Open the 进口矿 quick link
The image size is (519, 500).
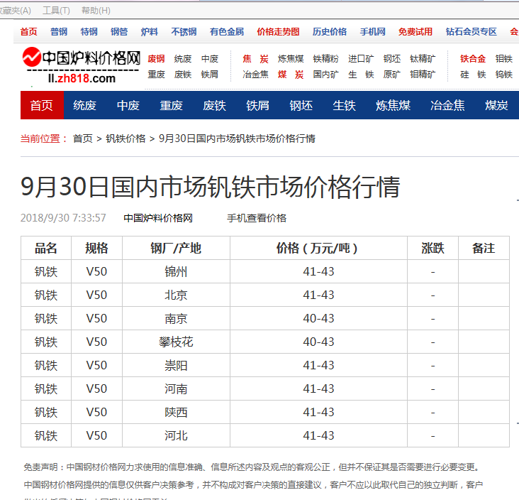(361, 59)
